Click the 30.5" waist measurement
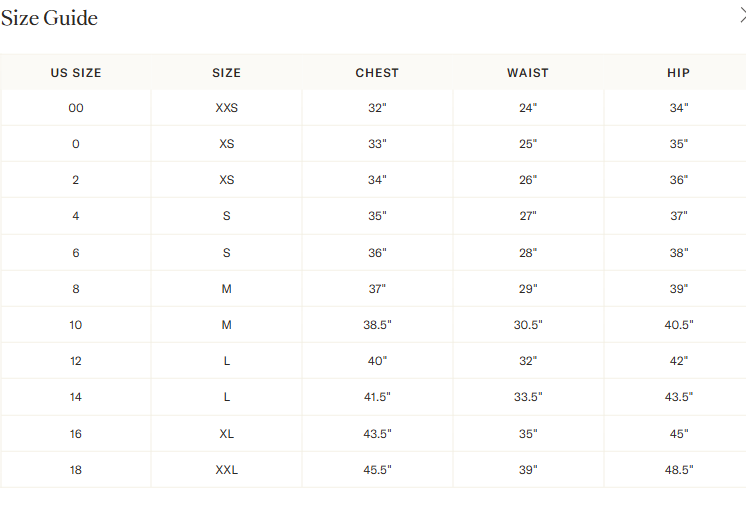Screen dimensions: 746x509 528,325
